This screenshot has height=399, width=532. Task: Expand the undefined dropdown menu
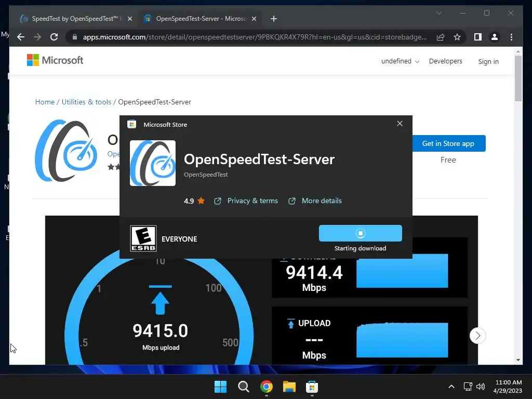400,61
